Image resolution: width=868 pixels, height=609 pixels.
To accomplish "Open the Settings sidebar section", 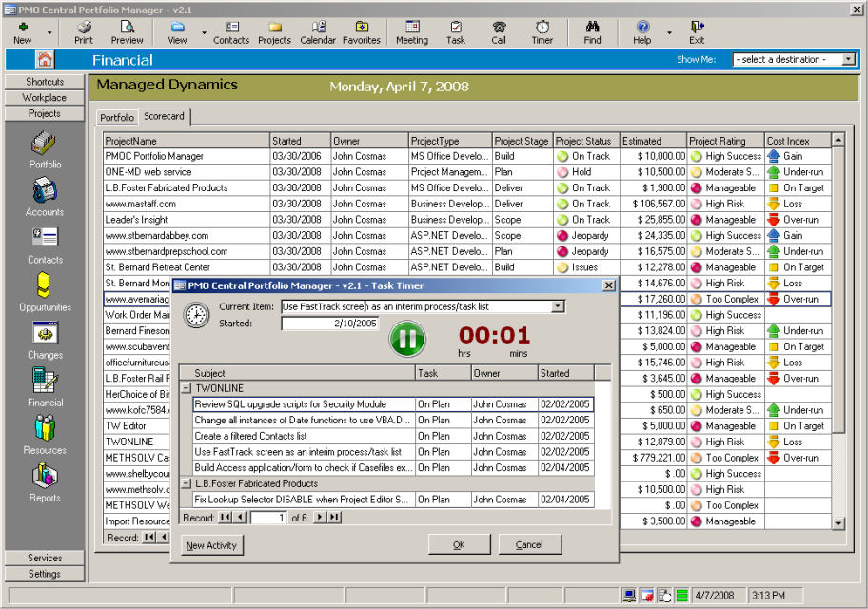I will point(45,574).
